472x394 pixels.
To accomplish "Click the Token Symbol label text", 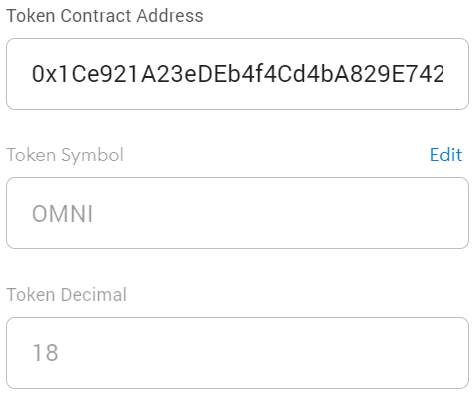I will tap(65, 155).
